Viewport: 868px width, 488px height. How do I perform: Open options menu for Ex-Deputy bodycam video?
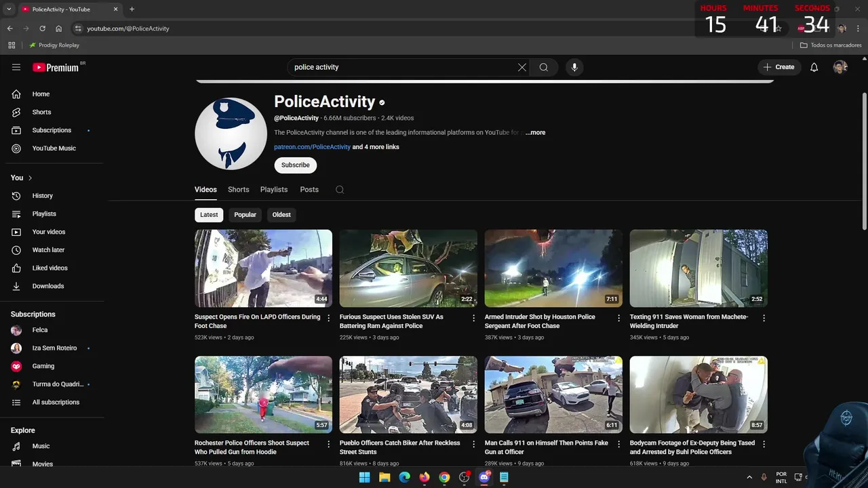click(x=764, y=444)
